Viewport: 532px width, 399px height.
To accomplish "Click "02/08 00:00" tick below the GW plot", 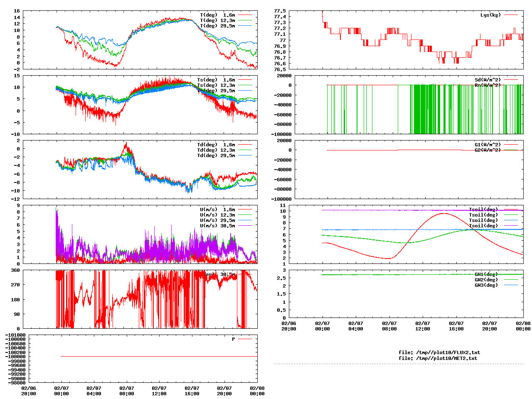I will click(x=523, y=326).
